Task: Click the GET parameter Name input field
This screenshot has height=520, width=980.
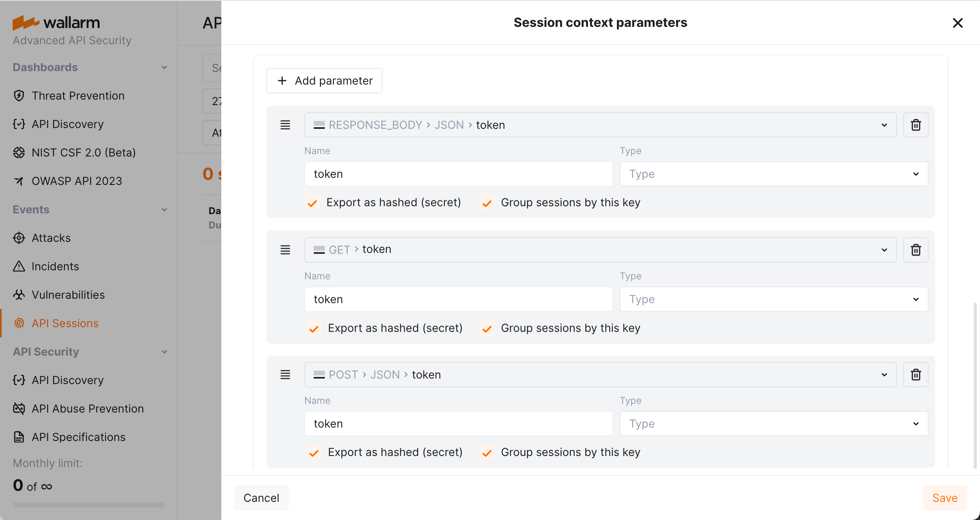Action: (458, 299)
